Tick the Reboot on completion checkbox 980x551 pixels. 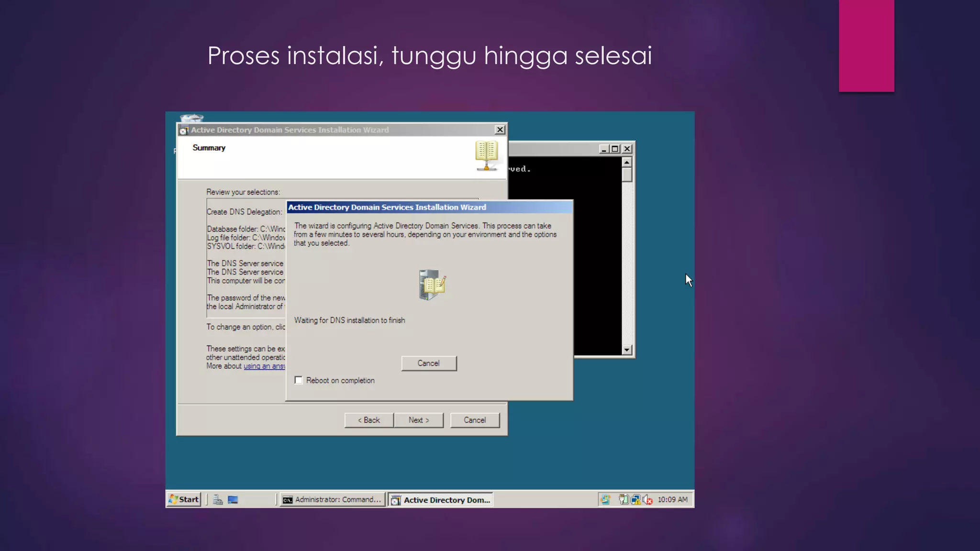(299, 380)
